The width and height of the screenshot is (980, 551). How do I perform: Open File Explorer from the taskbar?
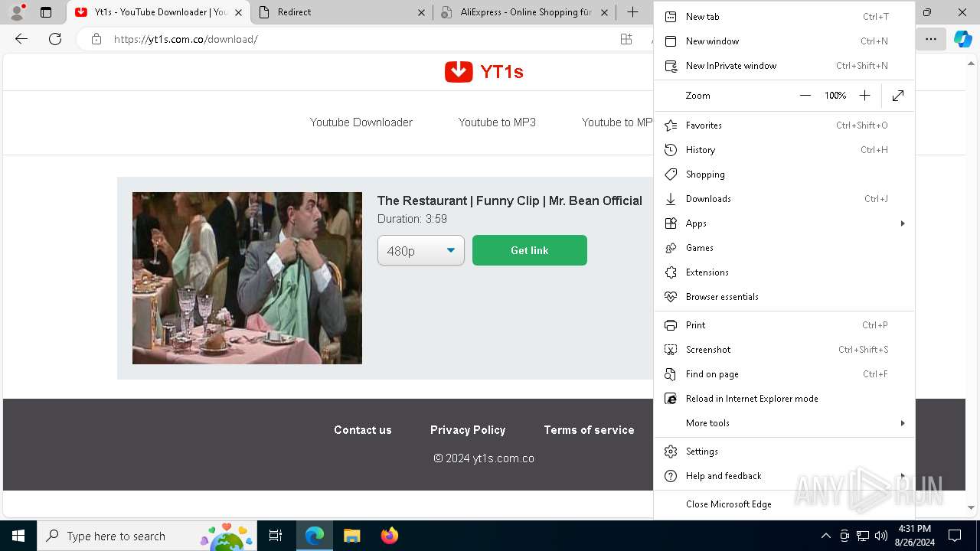point(351,536)
